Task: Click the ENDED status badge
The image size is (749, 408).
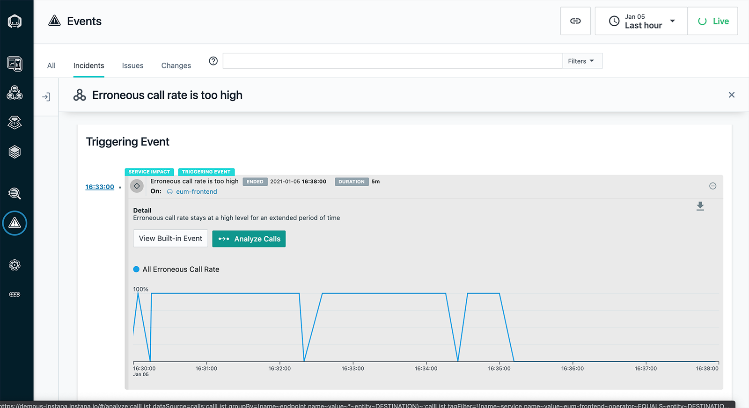Action: [x=255, y=182]
